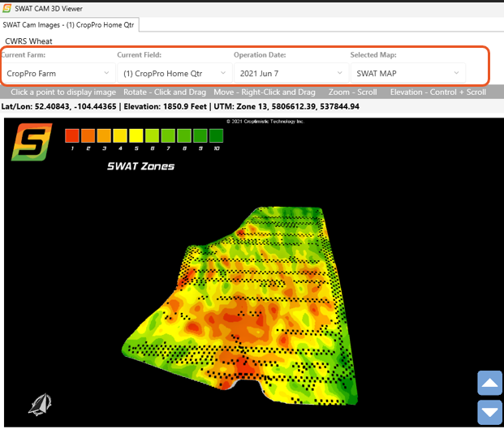Click the Lat/Lon coordinates readout

click(58, 106)
